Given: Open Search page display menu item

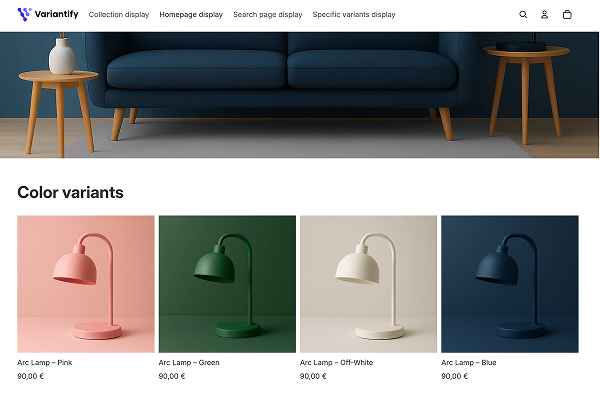Looking at the screenshot, I should click(267, 15).
